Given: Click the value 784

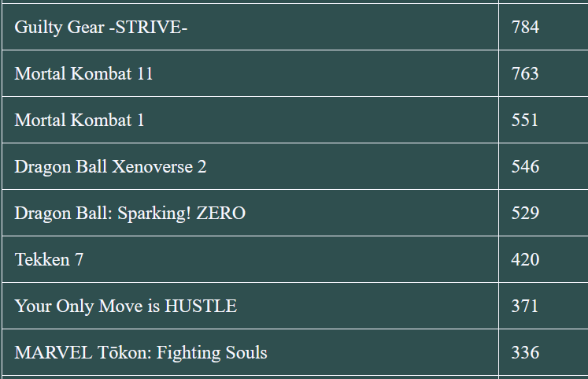Looking at the screenshot, I should pyautogui.click(x=525, y=27).
